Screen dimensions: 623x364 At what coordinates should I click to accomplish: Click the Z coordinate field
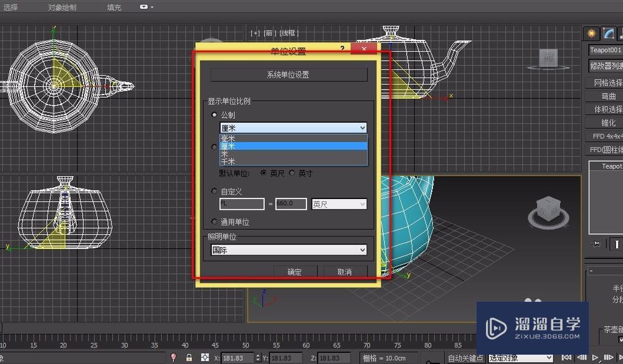tap(334, 358)
